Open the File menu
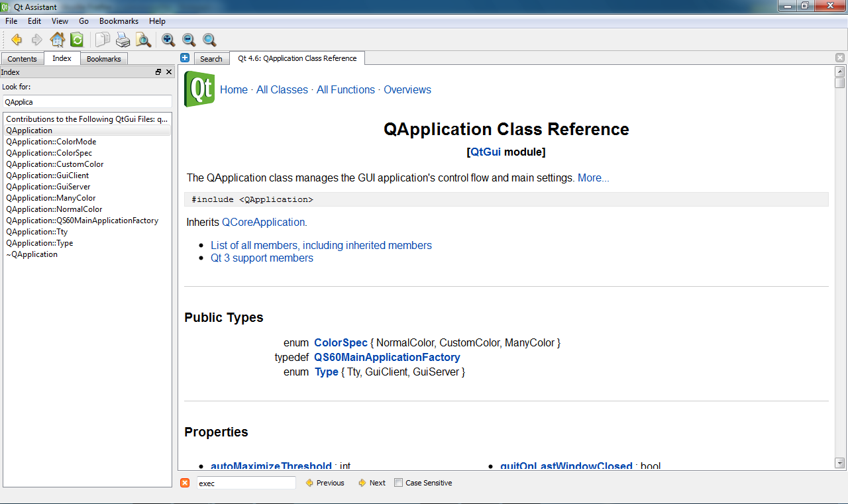The width and height of the screenshot is (848, 504). tap(11, 21)
